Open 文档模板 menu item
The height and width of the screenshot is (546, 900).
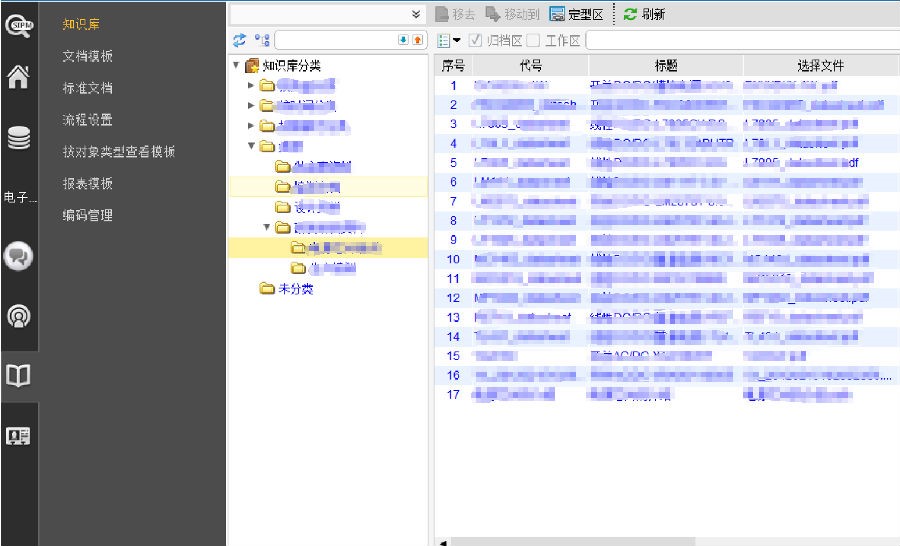tap(88, 56)
